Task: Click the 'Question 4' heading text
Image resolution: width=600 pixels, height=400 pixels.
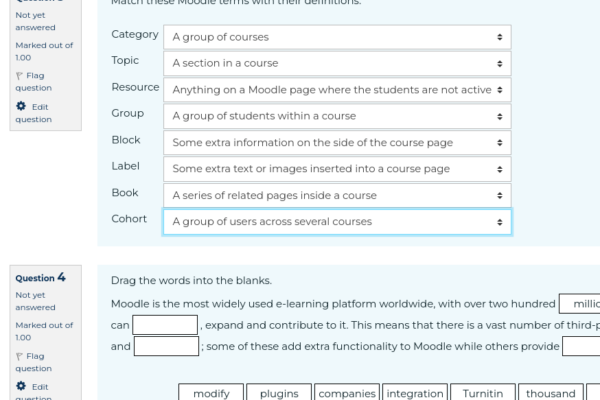Action: tap(41, 278)
